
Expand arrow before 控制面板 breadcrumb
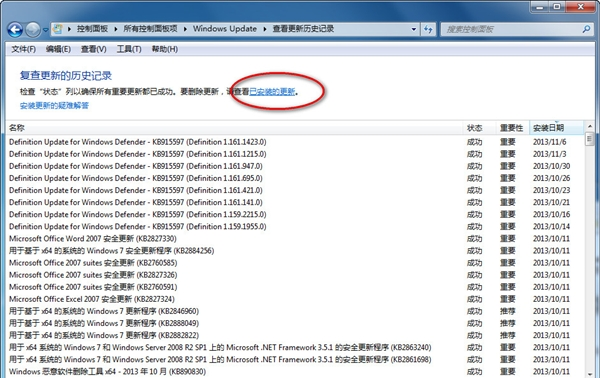click(x=69, y=29)
